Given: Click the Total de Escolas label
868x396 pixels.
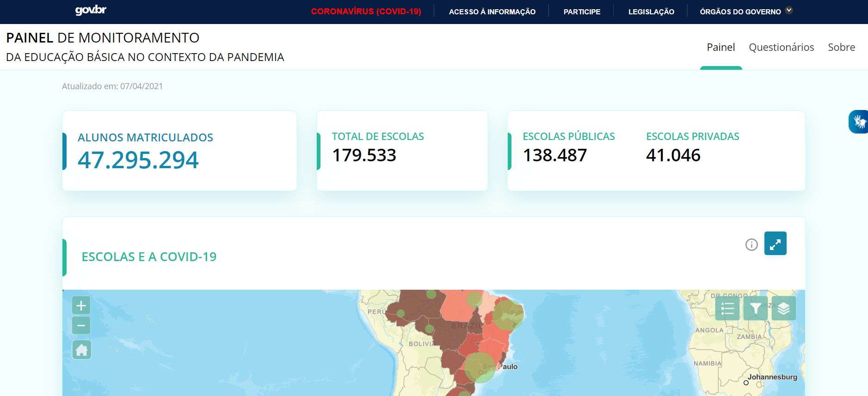Looking at the screenshot, I should tap(378, 137).
